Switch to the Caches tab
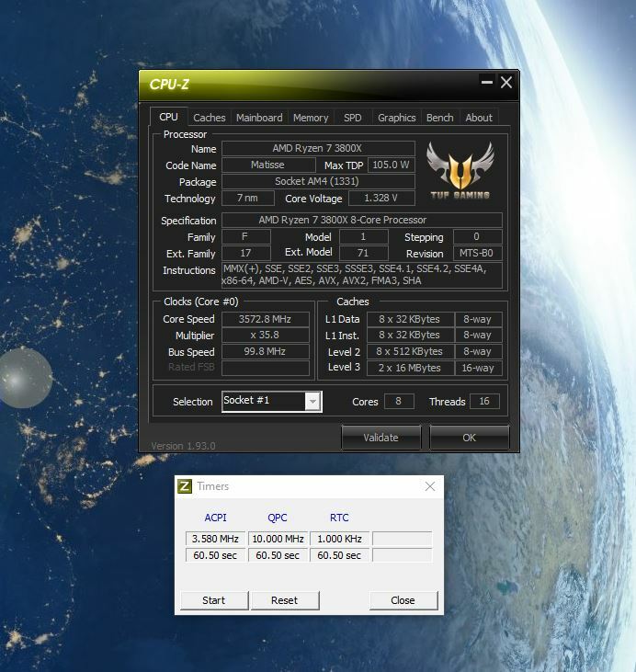 pos(210,118)
